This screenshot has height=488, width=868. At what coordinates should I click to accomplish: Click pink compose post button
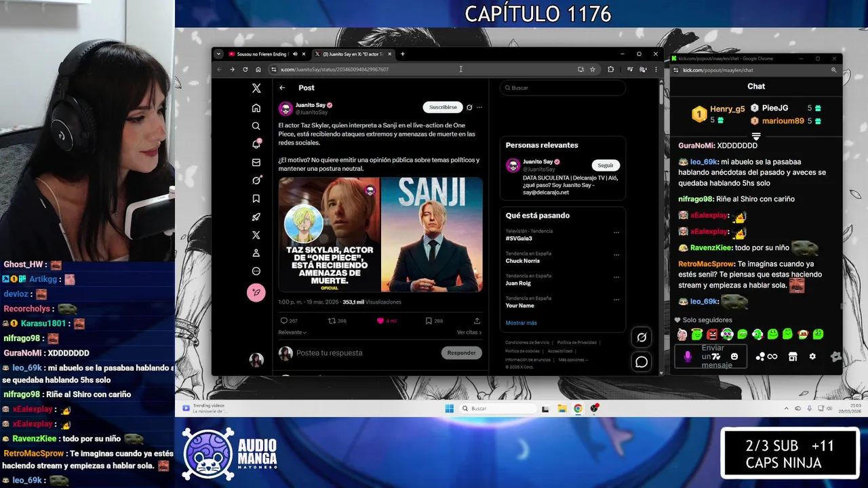(256, 292)
